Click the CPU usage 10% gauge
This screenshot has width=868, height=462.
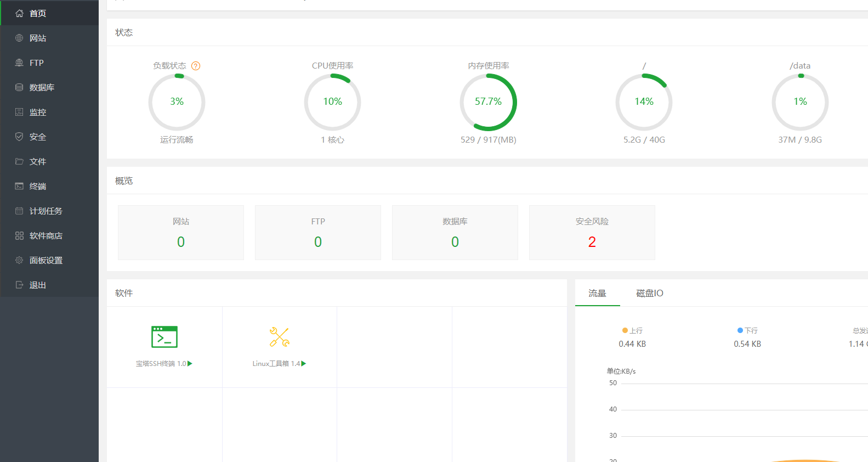click(332, 102)
